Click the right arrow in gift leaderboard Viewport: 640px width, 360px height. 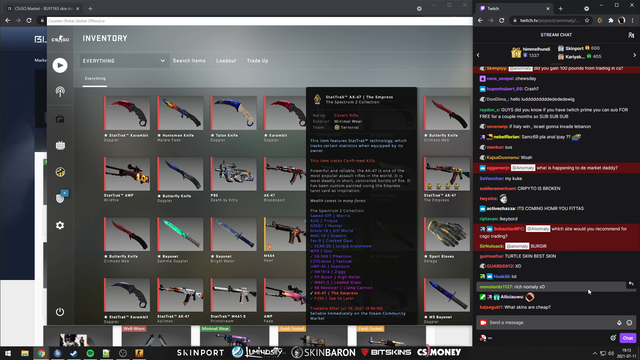634,55
